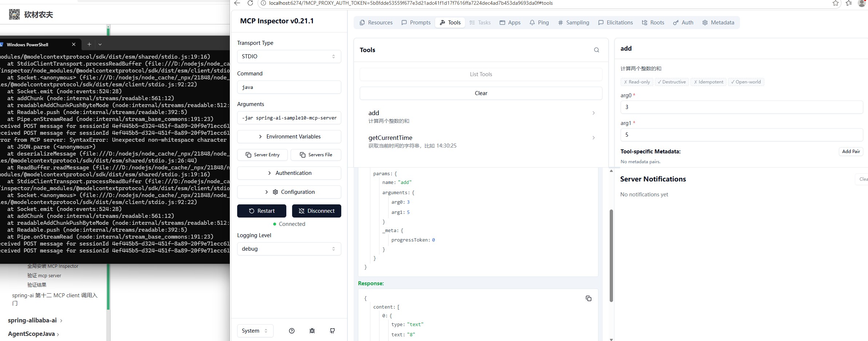Bookmark this page with the star icon
Viewport: 868px width, 341px height.
pos(836,3)
